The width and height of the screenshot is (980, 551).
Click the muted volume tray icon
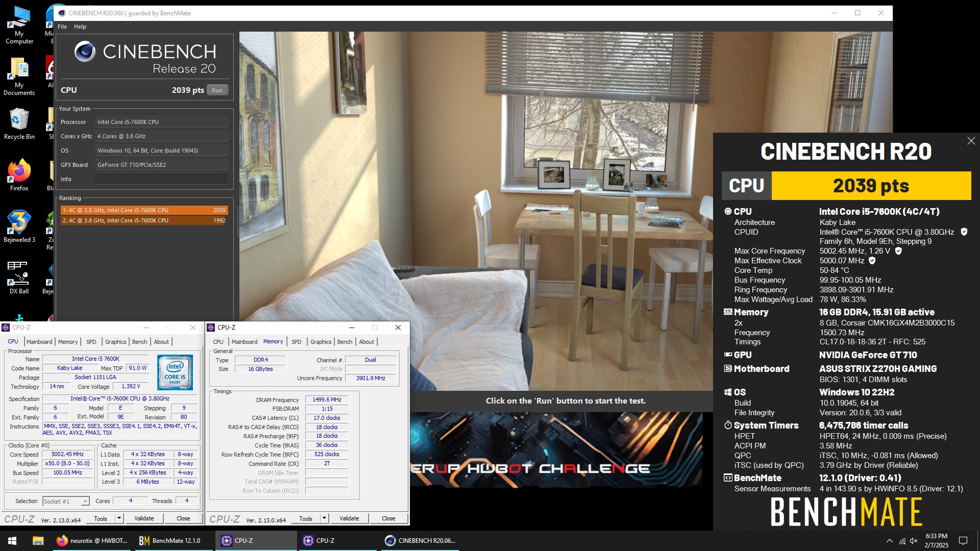click(x=914, y=541)
